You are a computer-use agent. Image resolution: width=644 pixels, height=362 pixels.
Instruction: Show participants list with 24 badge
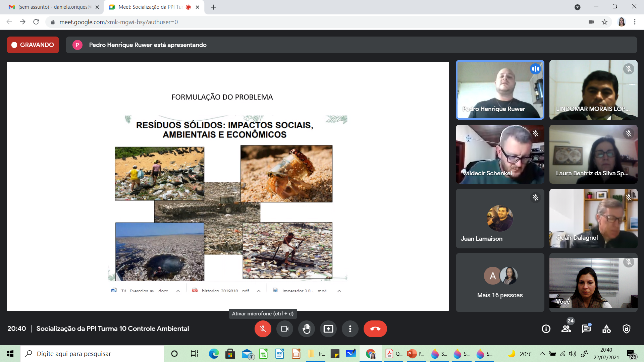[x=566, y=329]
